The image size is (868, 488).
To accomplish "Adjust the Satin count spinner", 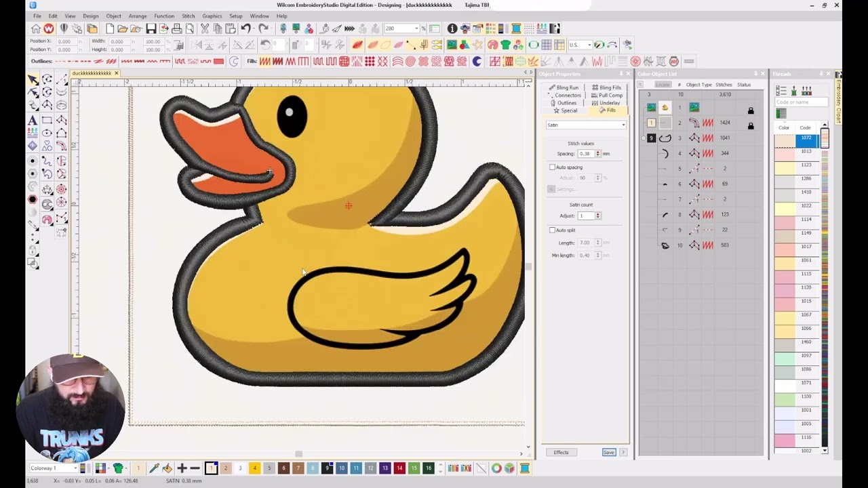I will tap(597, 216).
